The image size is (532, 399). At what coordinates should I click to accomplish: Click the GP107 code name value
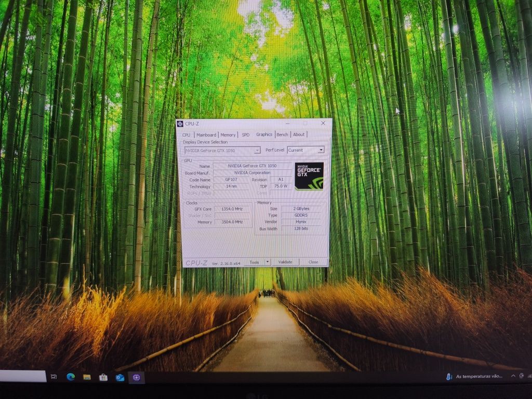231,179
